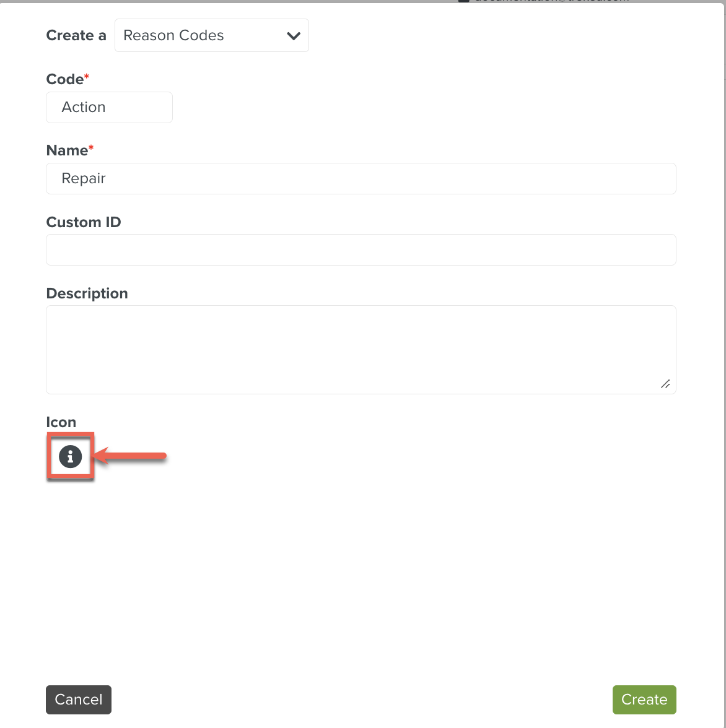Click the Name field label
This screenshot has height=728, width=726.
(67, 150)
